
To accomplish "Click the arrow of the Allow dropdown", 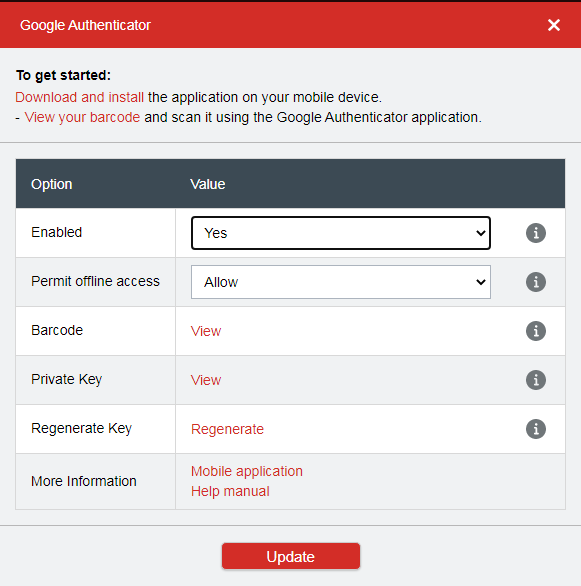I will [481, 282].
